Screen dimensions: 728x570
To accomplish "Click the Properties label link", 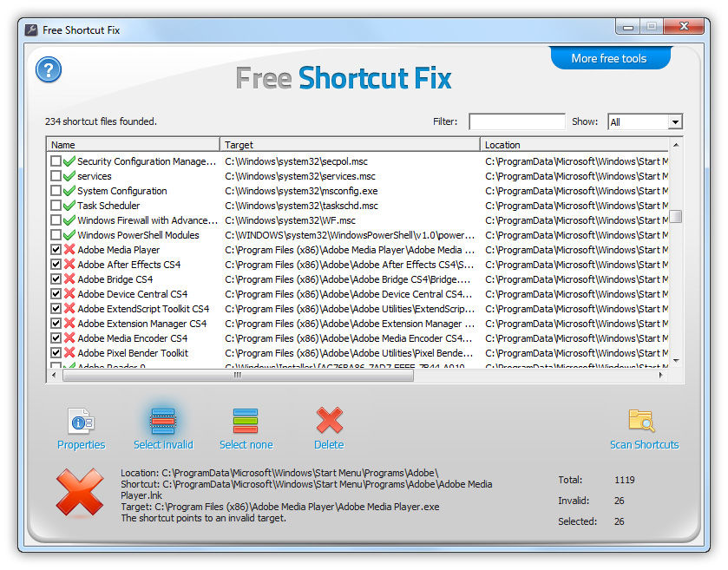I will tap(82, 445).
